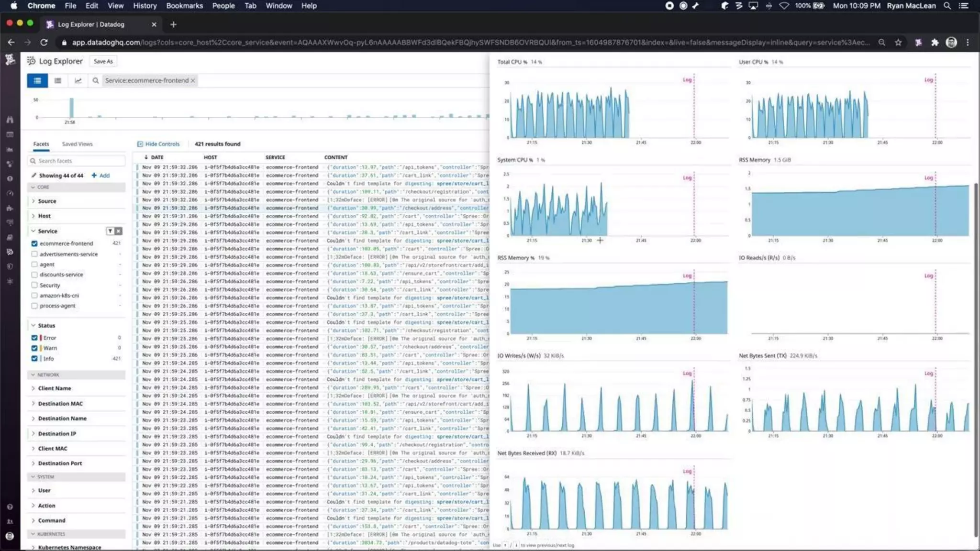Expand the Destination IP facet
980x551 pixels.
pos(56,433)
